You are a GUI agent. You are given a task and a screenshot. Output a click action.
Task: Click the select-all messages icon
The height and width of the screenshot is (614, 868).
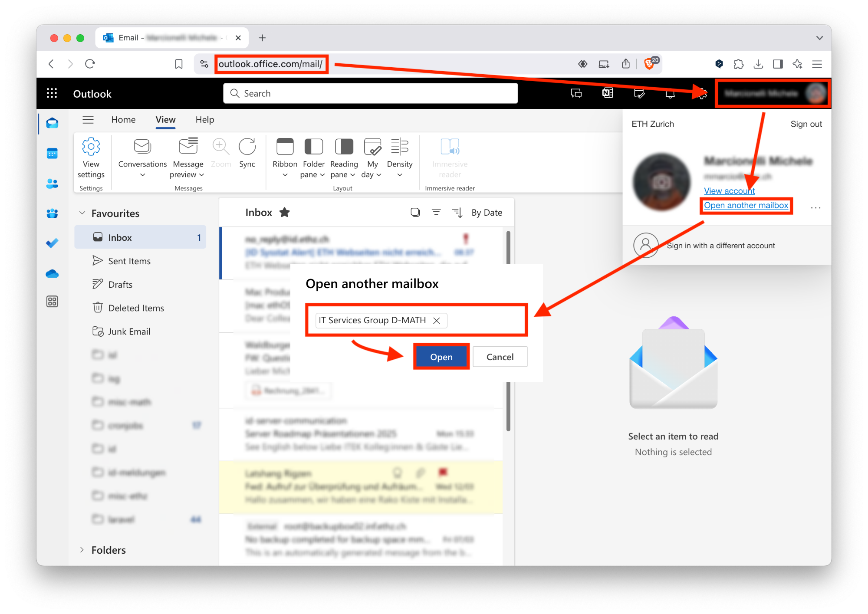pyautogui.click(x=415, y=212)
